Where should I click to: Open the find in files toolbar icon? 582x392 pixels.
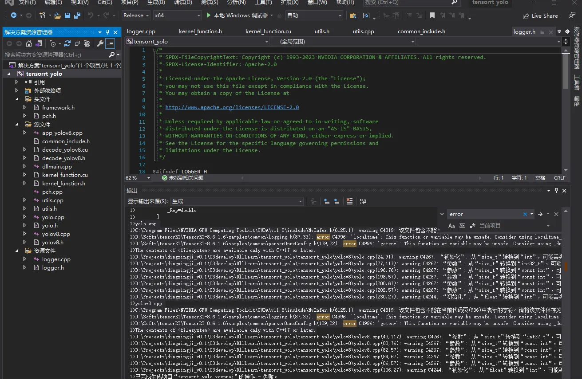(x=353, y=16)
